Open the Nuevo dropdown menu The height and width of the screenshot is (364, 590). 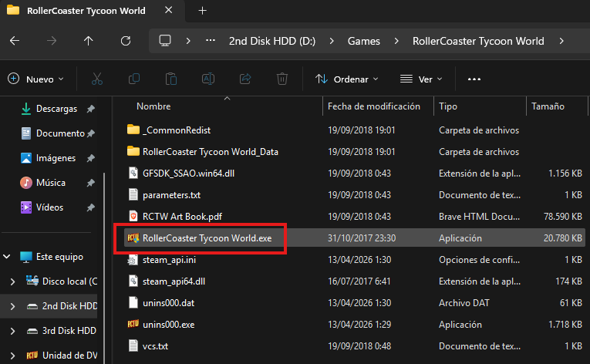tap(35, 79)
